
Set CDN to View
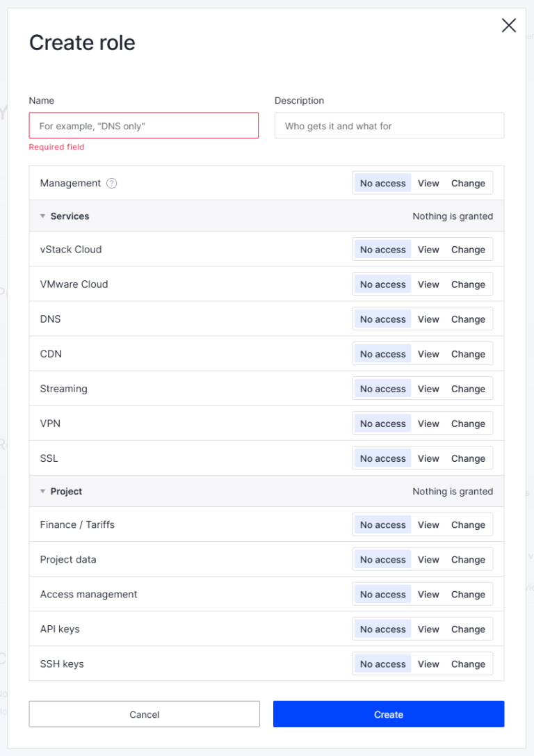[428, 354]
